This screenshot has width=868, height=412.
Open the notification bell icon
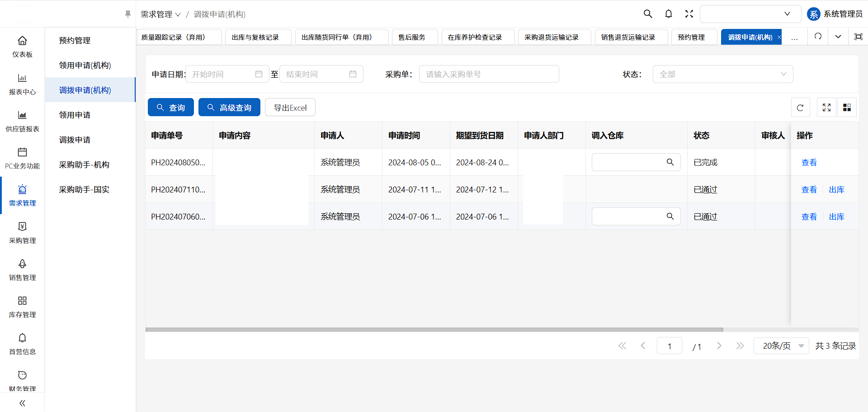pos(669,14)
